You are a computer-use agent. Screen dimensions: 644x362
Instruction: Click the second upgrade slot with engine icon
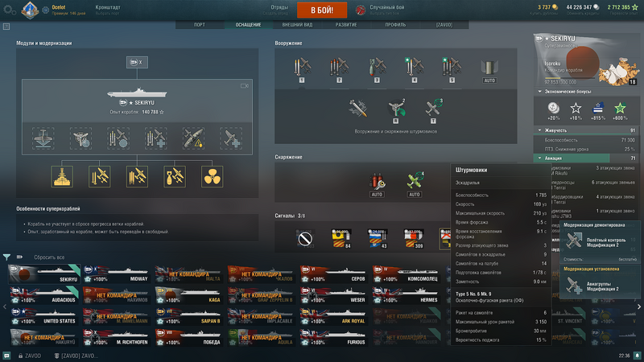coord(80,138)
